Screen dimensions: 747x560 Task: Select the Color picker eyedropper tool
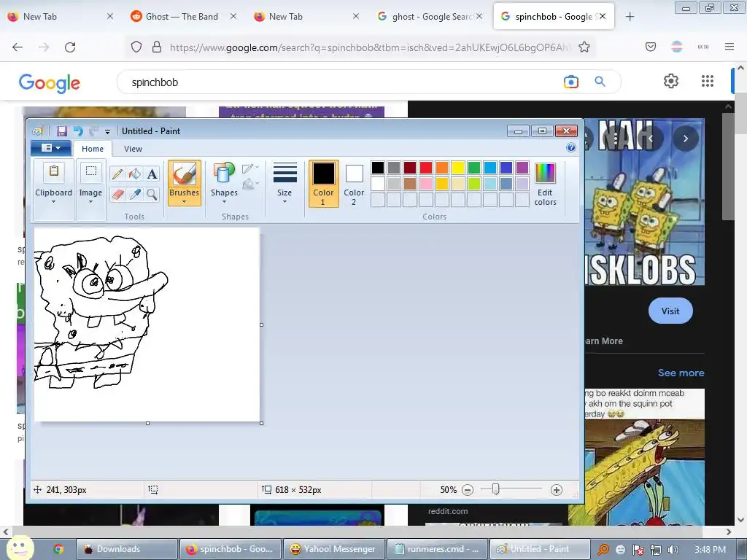click(135, 194)
